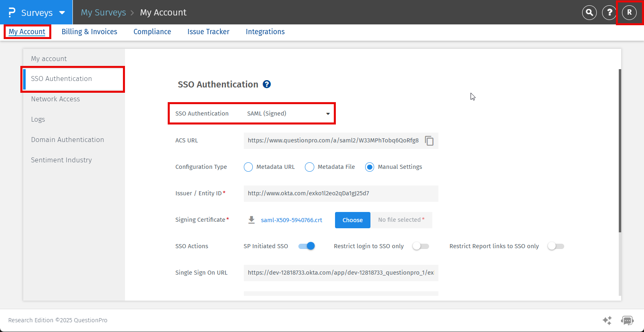Select the Metadata URL radio button
The image size is (644, 332).
pos(248,167)
